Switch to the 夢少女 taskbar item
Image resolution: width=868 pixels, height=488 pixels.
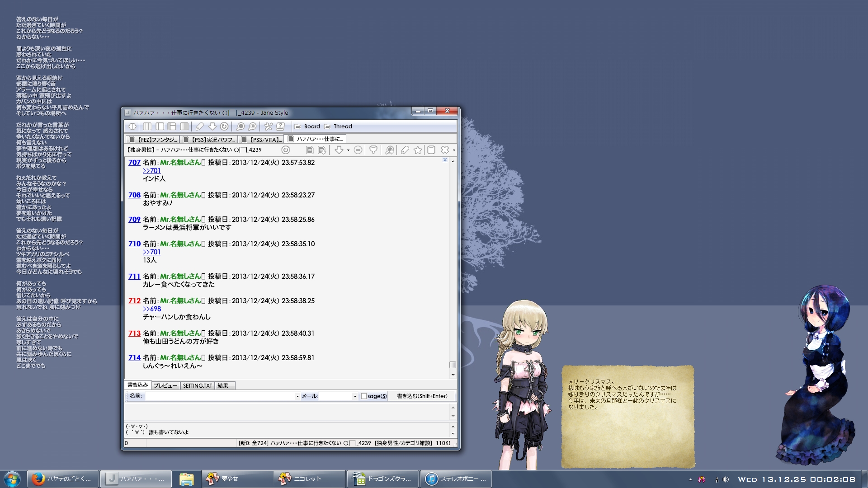tap(237, 479)
